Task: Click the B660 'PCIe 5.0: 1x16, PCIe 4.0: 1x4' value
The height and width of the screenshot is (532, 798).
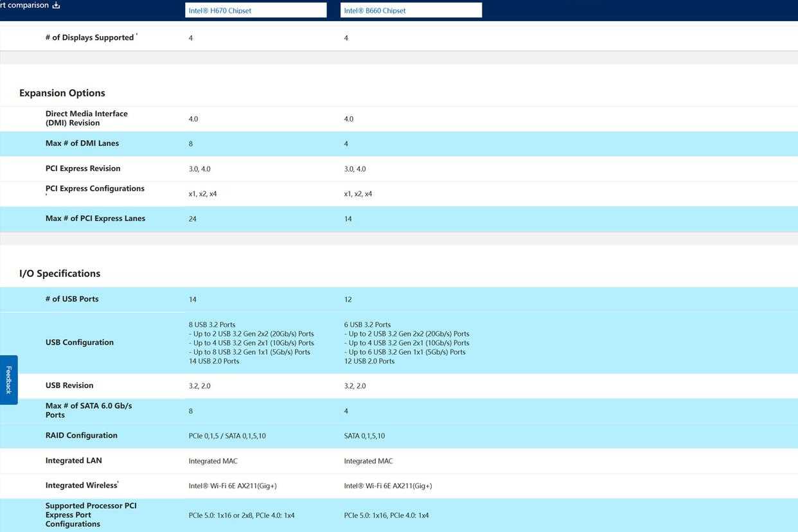Action: point(386,515)
